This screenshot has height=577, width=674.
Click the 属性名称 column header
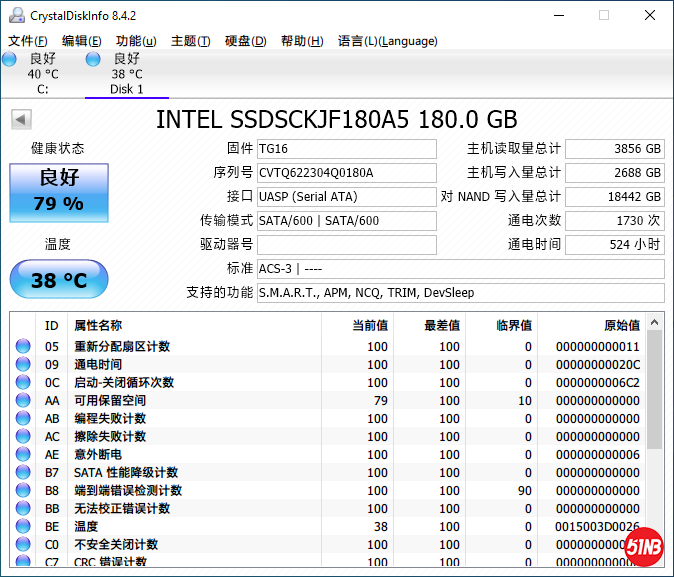[98, 325]
